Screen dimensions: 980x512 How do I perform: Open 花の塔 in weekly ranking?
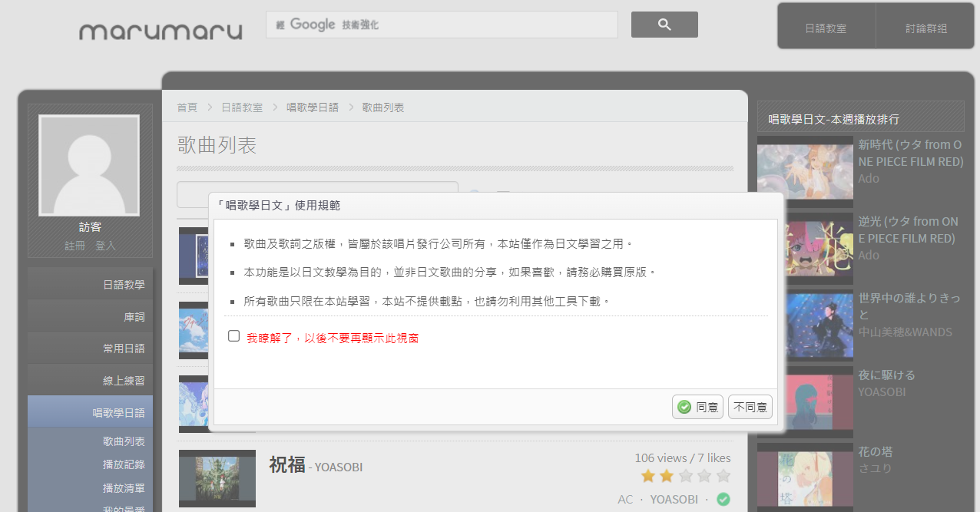(x=876, y=451)
